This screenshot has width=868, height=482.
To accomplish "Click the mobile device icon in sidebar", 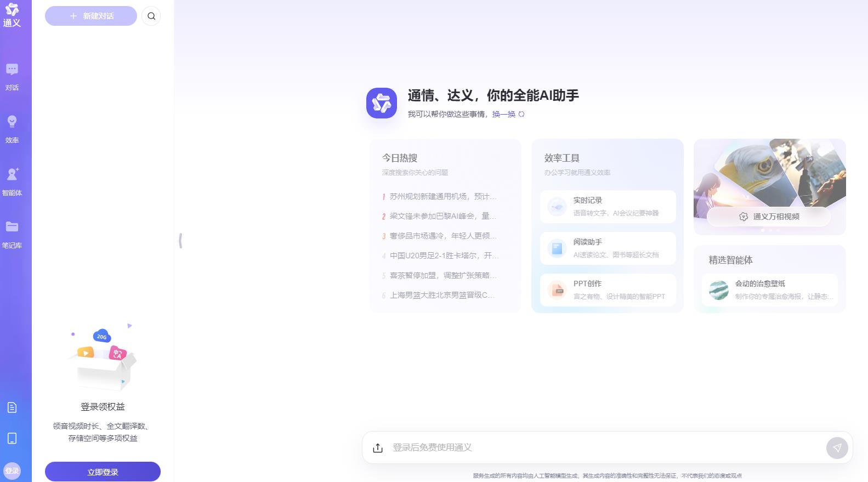I will (x=12, y=438).
